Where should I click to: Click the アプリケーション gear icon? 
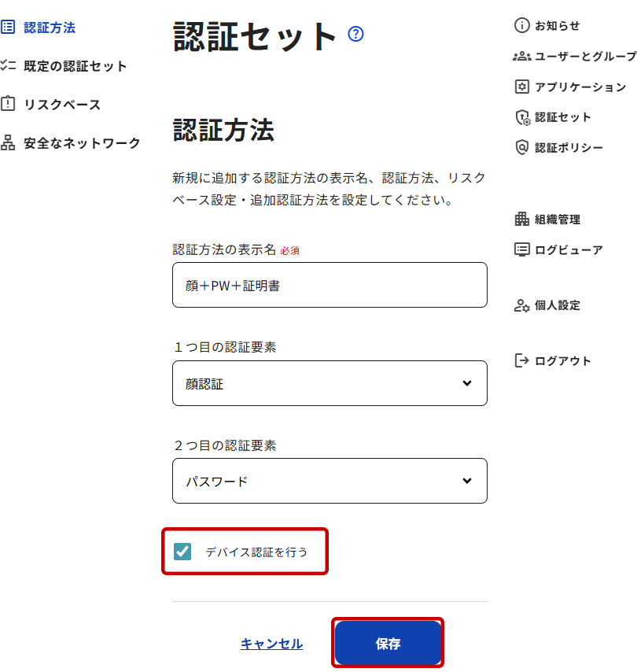(521, 87)
